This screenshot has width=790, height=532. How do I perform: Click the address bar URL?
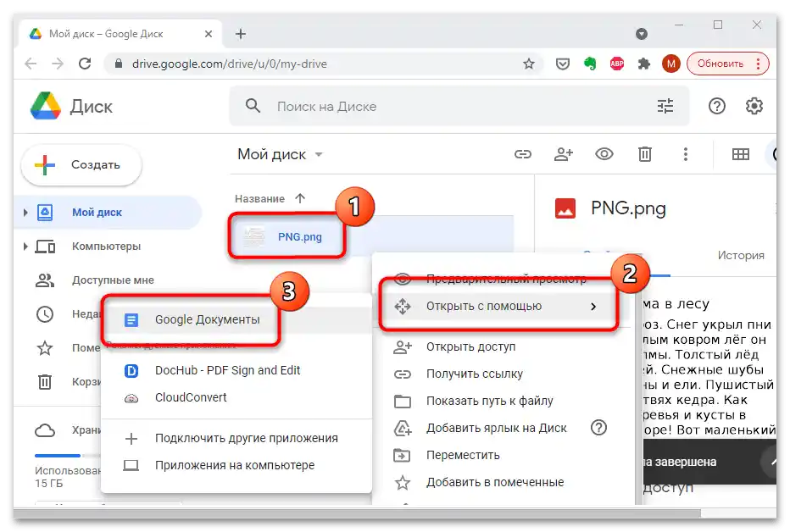pos(229,64)
